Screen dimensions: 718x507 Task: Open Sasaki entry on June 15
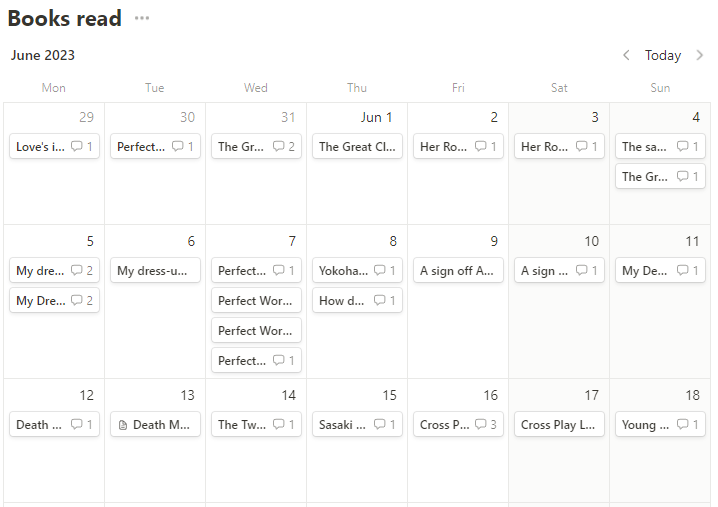(343, 425)
